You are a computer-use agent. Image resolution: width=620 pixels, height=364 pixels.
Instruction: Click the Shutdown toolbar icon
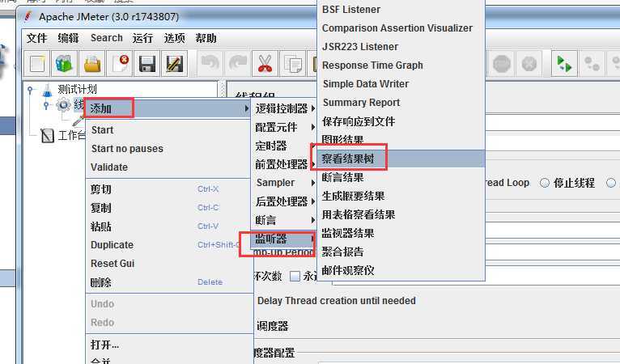click(x=529, y=64)
